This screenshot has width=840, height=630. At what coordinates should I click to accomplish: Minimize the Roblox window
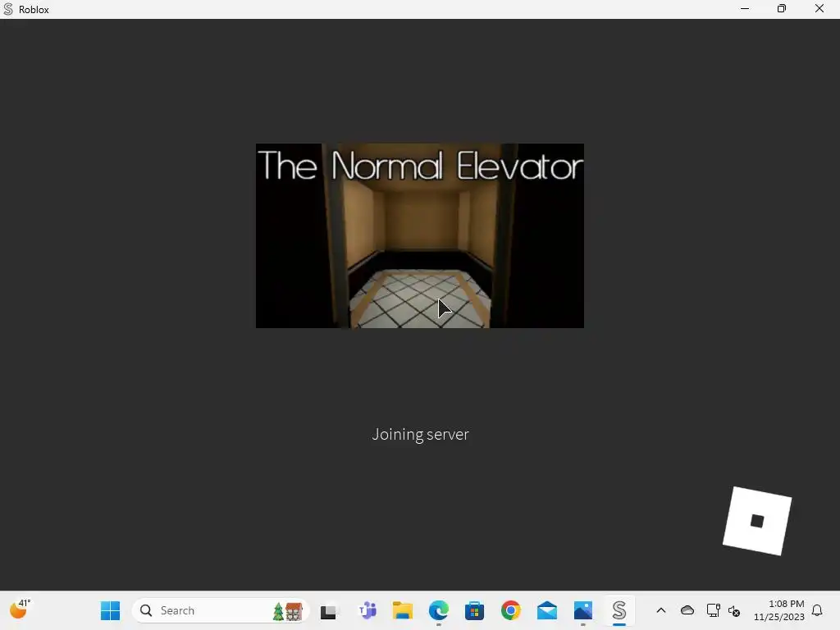pyautogui.click(x=745, y=8)
